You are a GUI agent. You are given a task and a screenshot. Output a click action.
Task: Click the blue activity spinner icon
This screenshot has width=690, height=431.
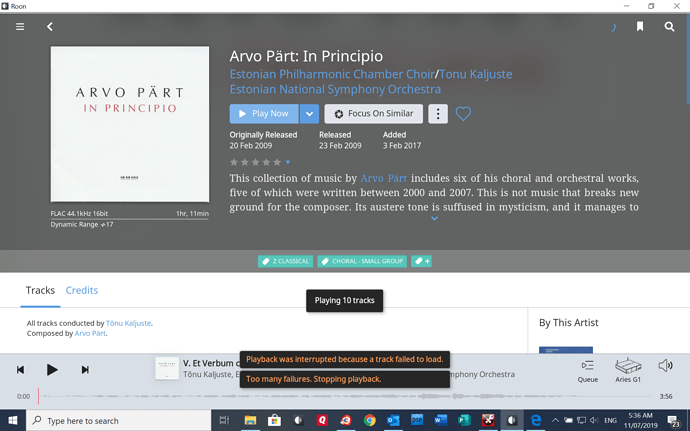click(x=613, y=27)
